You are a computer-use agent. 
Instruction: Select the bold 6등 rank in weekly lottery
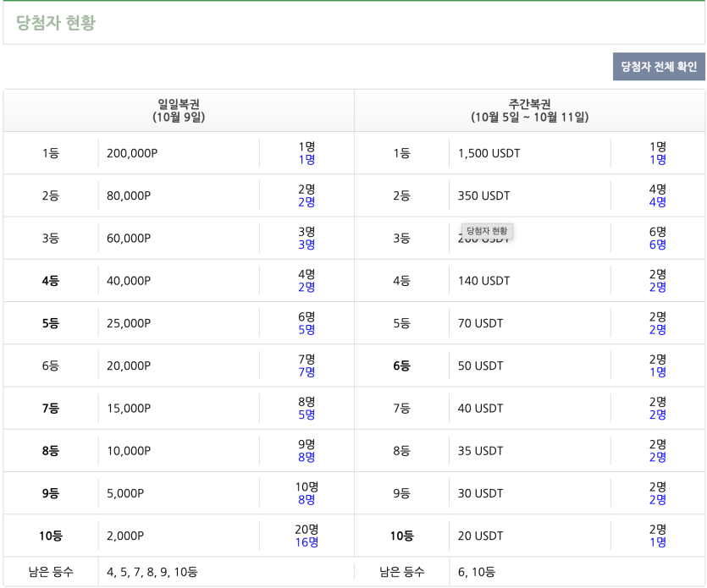point(401,365)
